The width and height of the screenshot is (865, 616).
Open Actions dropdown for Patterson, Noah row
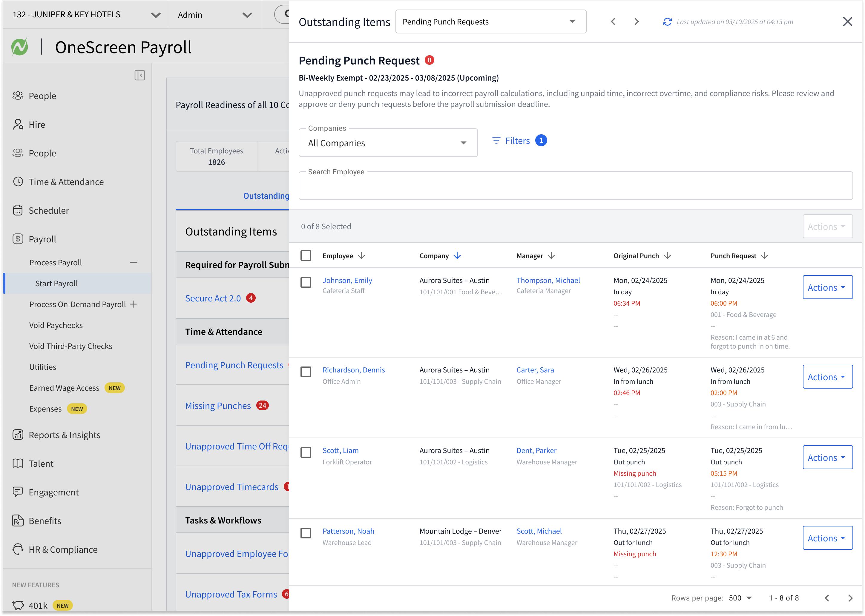827,538
